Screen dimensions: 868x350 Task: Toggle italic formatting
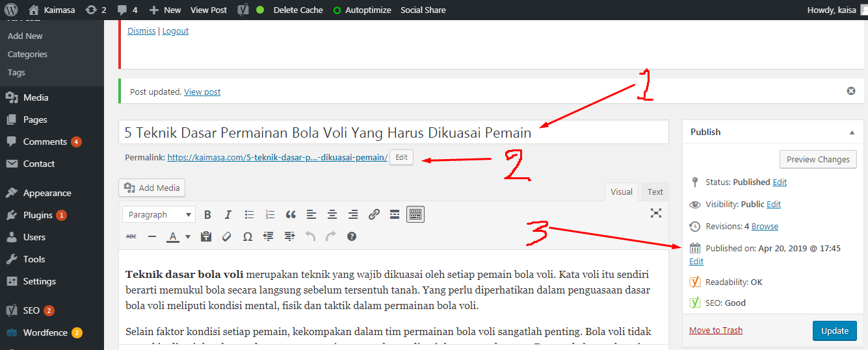(228, 214)
